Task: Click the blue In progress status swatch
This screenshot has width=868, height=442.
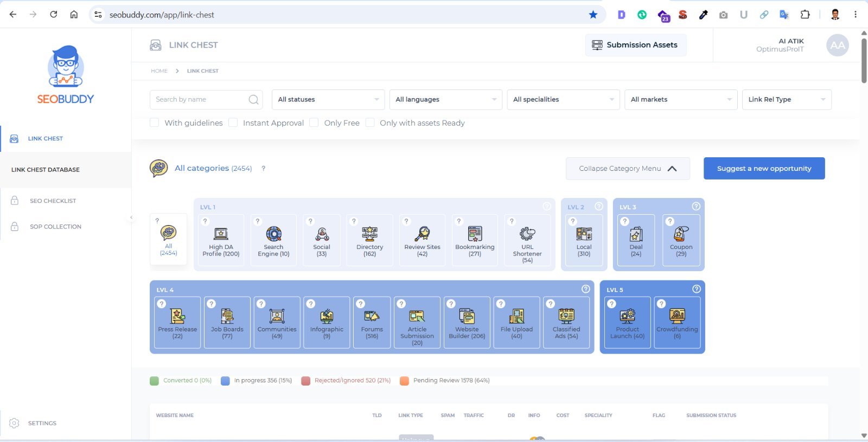Action: 225,381
